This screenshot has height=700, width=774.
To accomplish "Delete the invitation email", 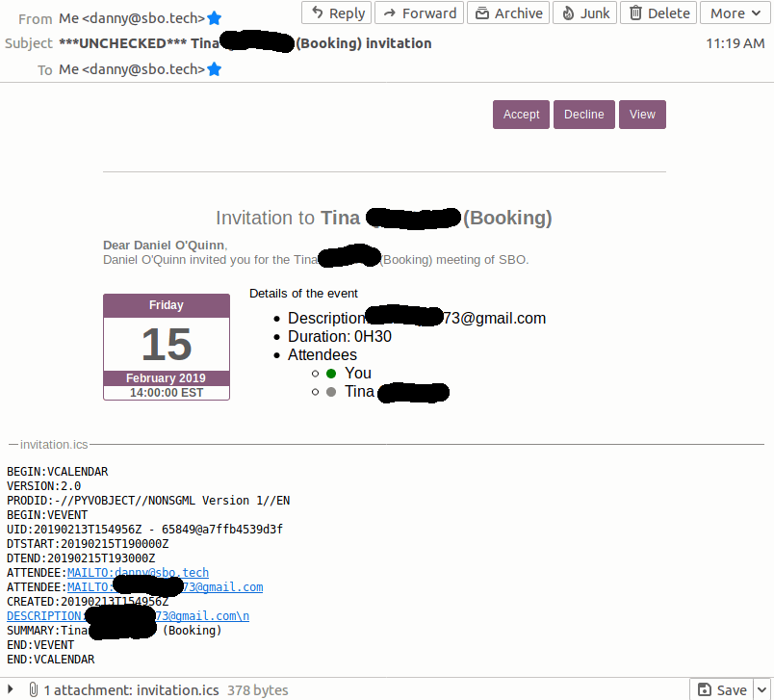I will click(x=659, y=13).
